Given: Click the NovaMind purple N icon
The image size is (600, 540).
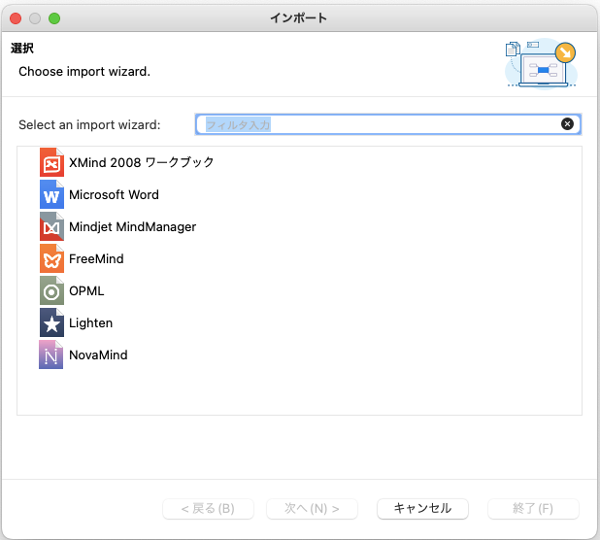Looking at the screenshot, I should pyautogui.click(x=51, y=355).
